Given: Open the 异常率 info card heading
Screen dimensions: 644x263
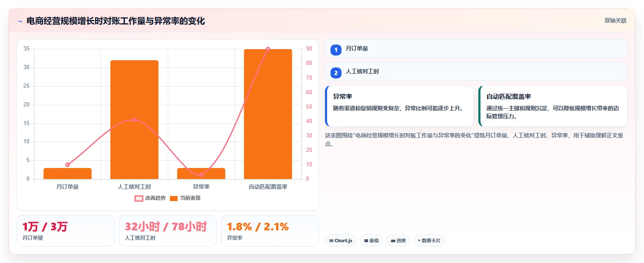Looking at the screenshot, I should coord(342,97).
